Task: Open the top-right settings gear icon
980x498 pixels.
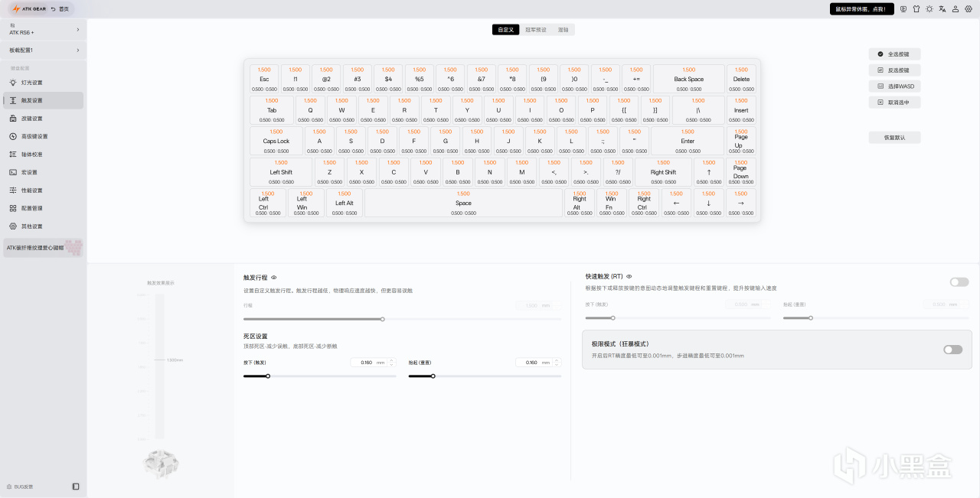Action: click(969, 9)
